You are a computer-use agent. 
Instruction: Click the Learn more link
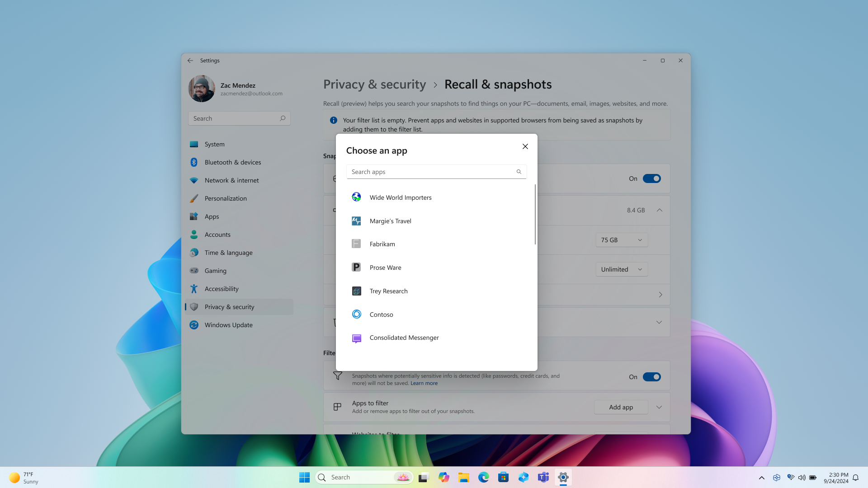tap(424, 383)
